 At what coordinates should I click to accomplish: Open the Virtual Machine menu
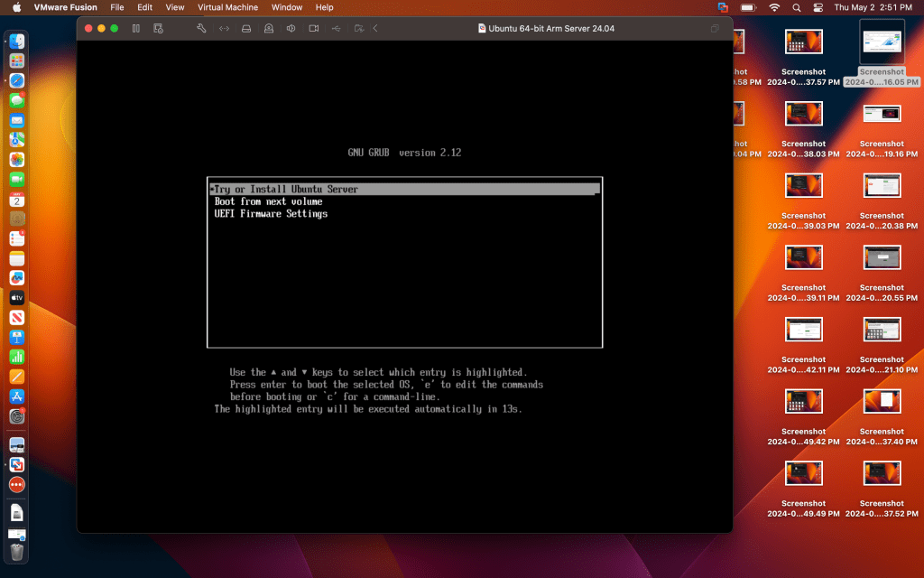(227, 7)
